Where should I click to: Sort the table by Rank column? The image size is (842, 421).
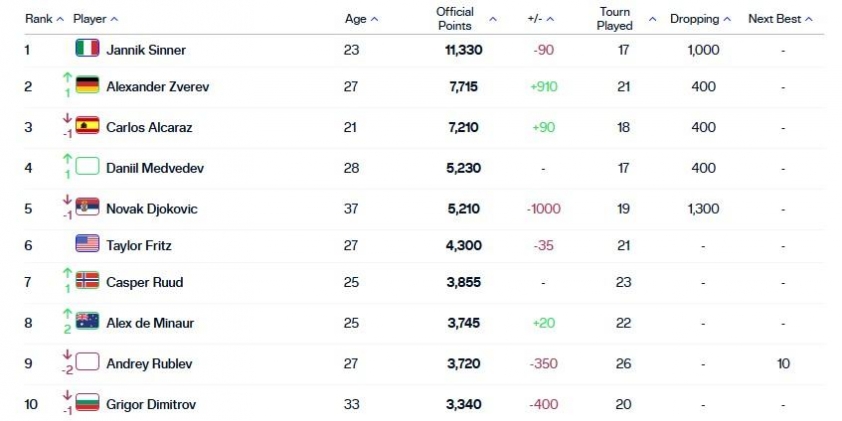[x=45, y=19]
